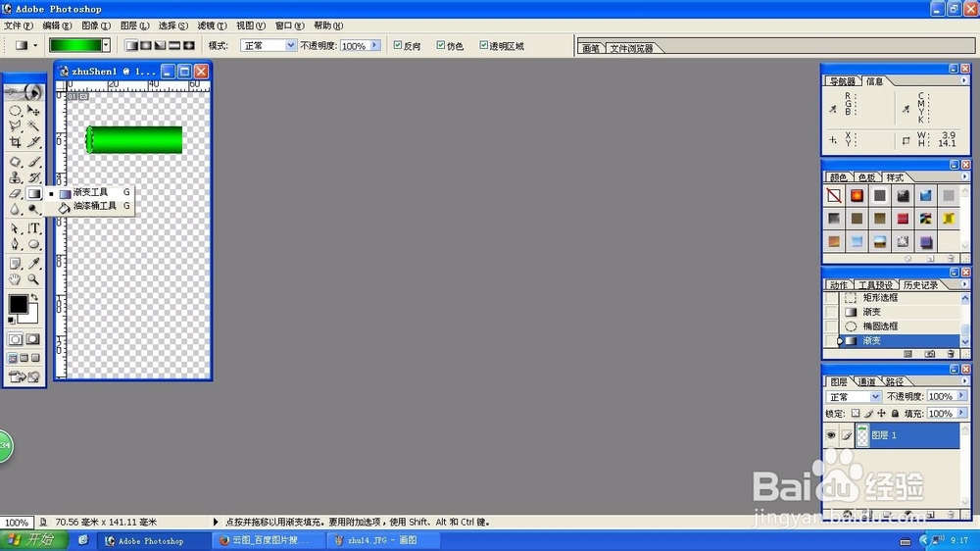Image resolution: width=980 pixels, height=551 pixels.
Task: Toggle lock transparent pixels in Layers
Action: (x=855, y=414)
